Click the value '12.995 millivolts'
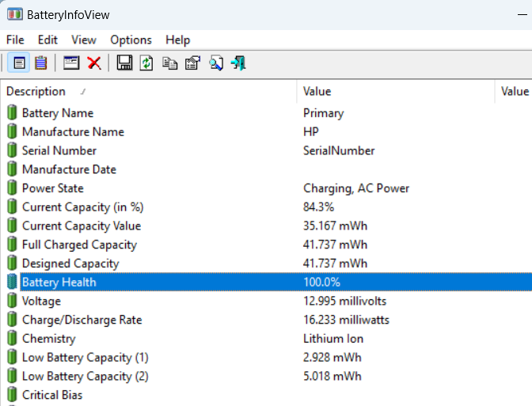The image size is (532, 406). coord(344,302)
